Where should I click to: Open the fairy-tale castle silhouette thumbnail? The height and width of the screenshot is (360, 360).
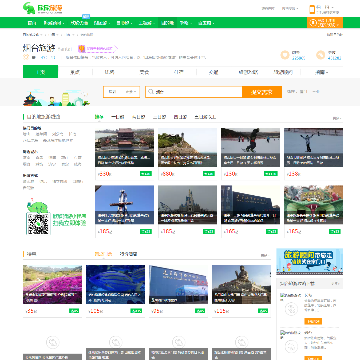[187, 205]
